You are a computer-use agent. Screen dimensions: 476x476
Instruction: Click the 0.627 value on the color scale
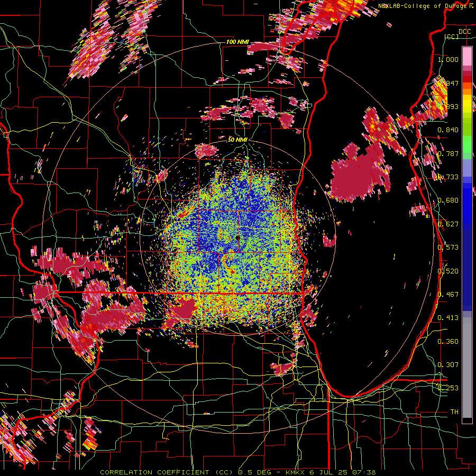pos(448,224)
